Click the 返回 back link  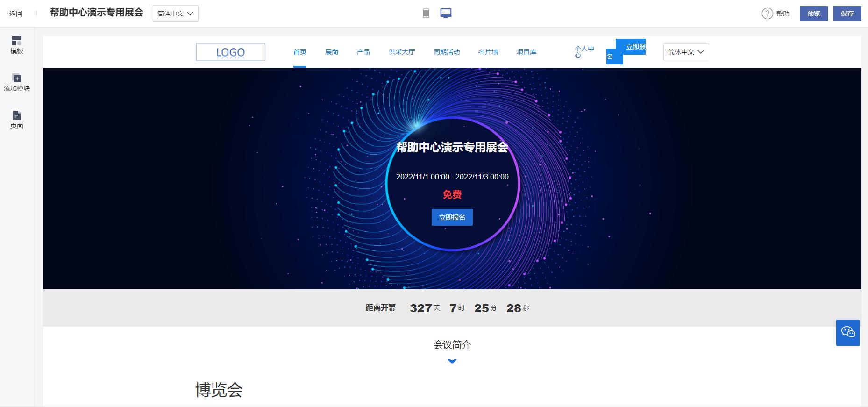pos(16,14)
